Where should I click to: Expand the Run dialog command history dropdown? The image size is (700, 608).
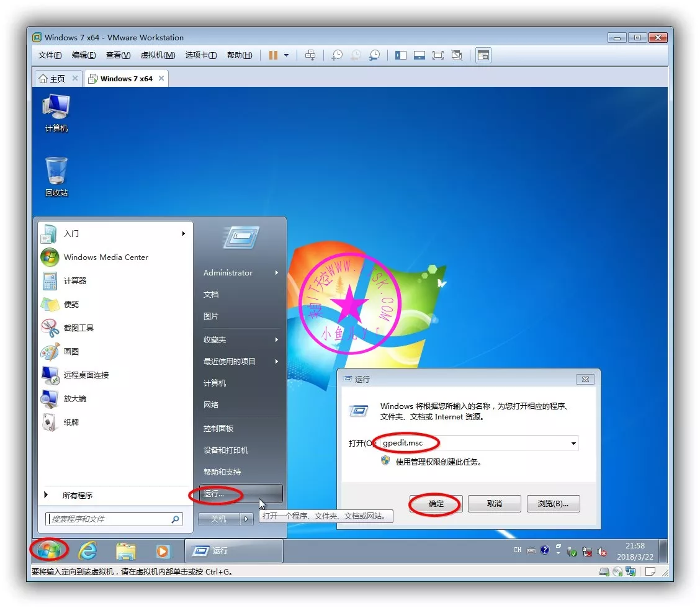(573, 444)
